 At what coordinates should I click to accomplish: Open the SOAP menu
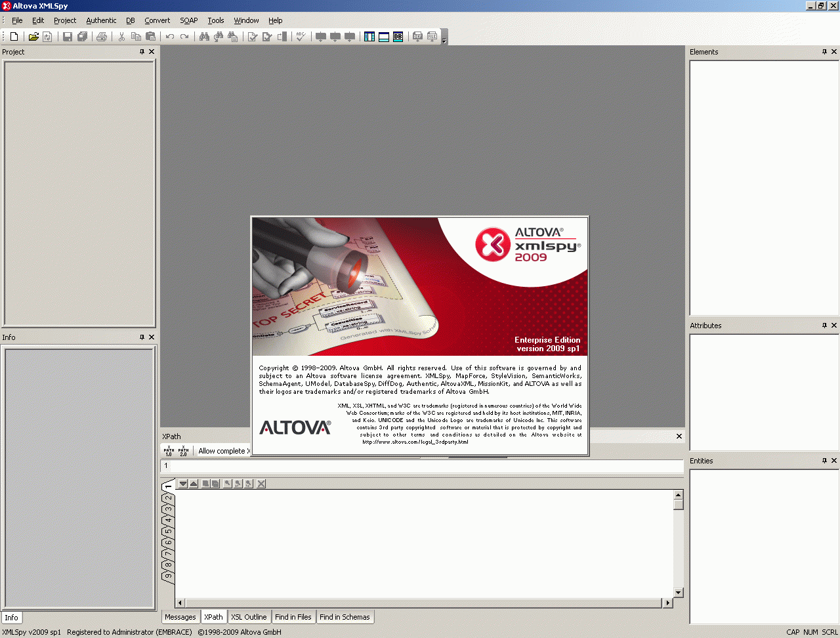click(x=189, y=20)
